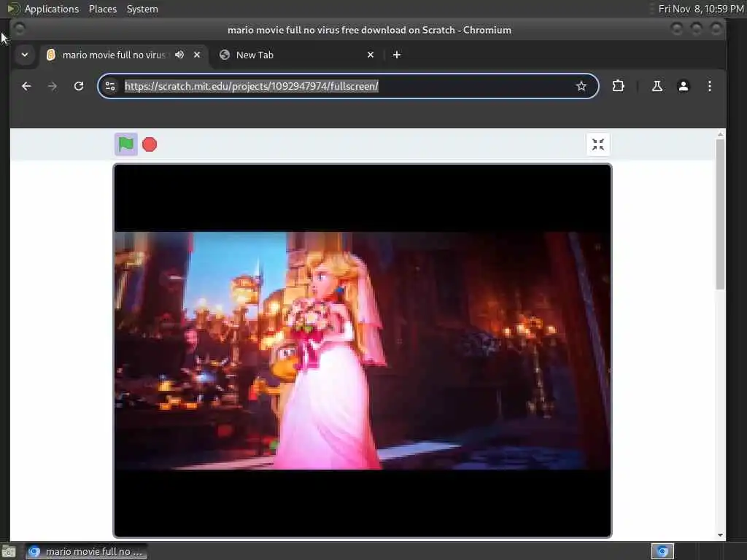Click the Scratch stage video player
Screen dimensions: 747x560
[362, 351]
